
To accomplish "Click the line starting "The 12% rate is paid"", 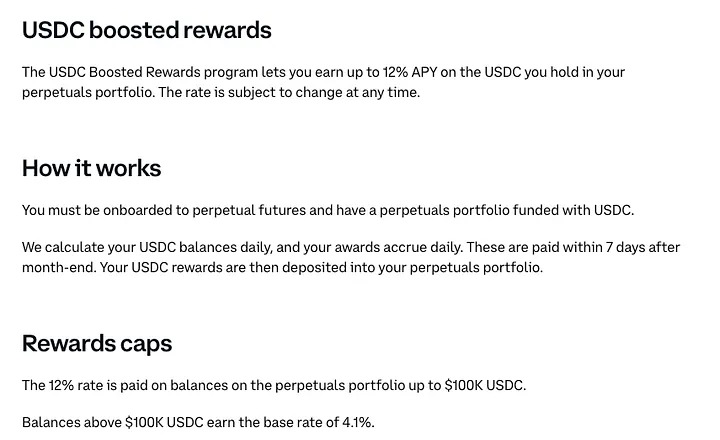I will click(273, 385).
